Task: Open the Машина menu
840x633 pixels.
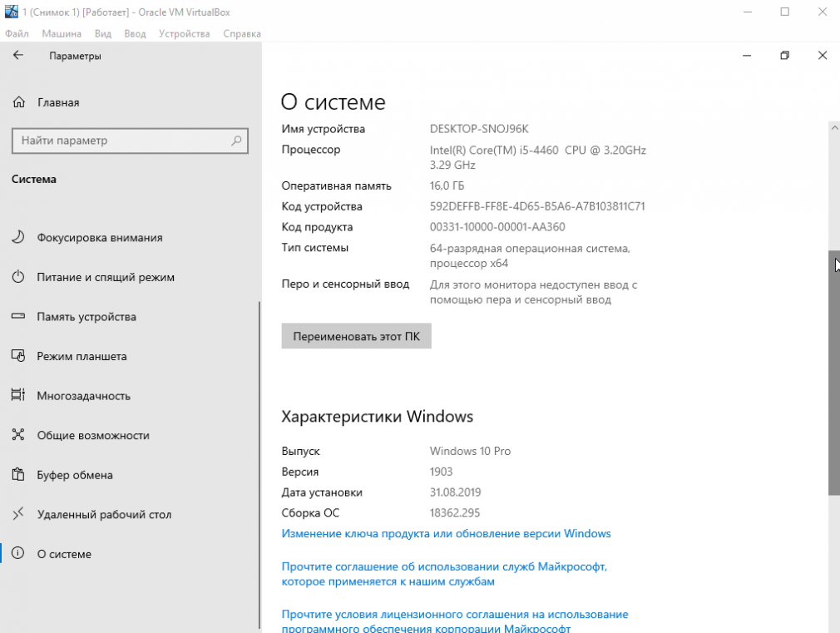Action: coord(62,34)
